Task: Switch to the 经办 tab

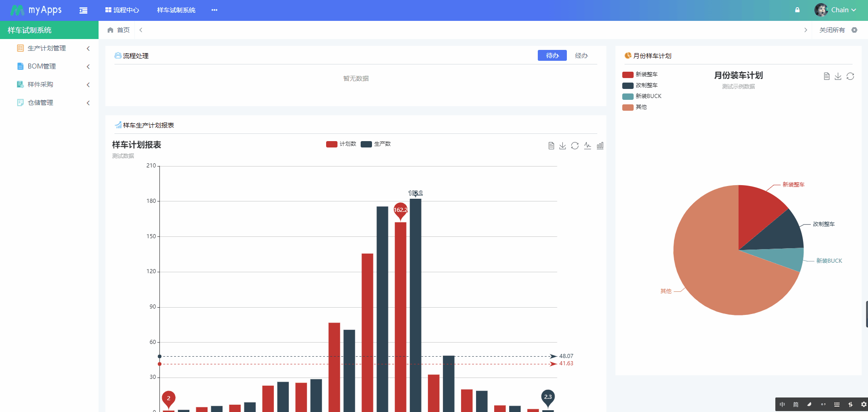Action: pos(581,55)
